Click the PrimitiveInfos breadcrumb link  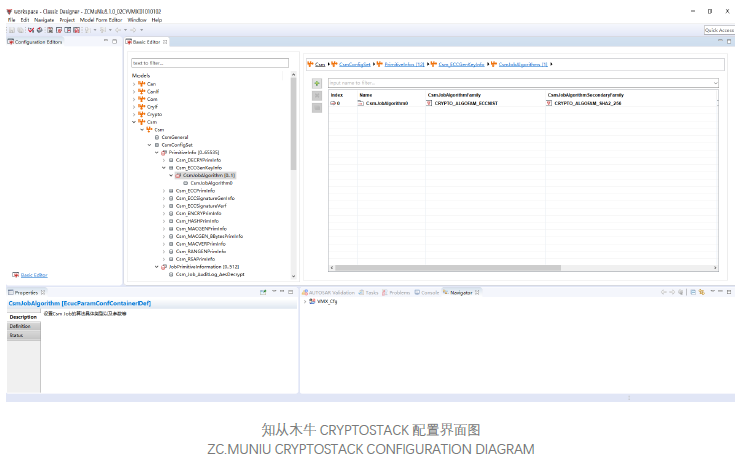(x=404, y=64)
